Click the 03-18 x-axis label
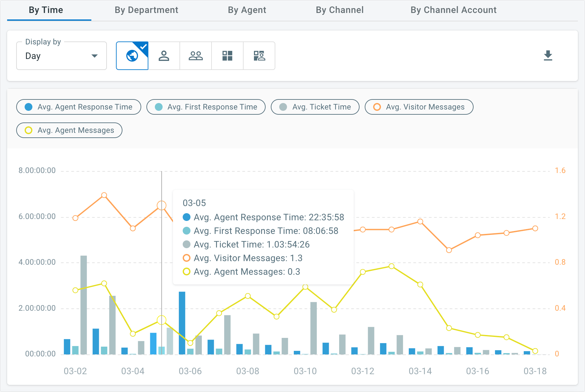Viewport: 585px width, 392px height. [x=535, y=371]
